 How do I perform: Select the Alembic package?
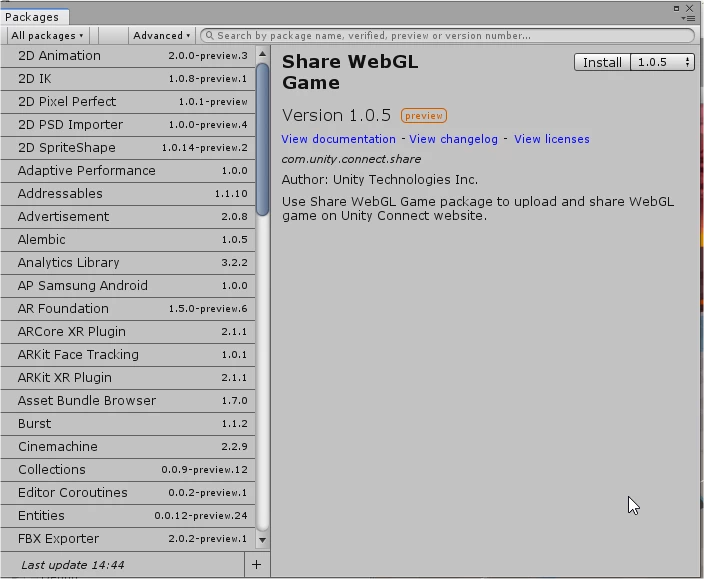[x=128, y=240]
